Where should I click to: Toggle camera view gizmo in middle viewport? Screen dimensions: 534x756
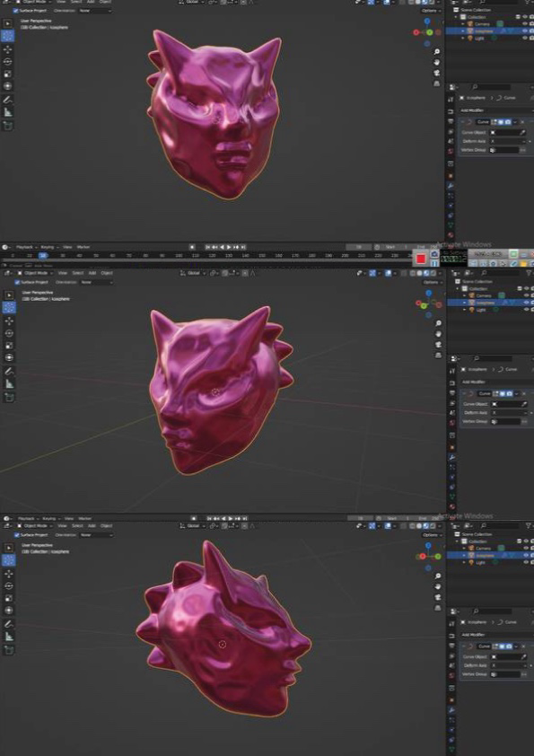point(438,344)
